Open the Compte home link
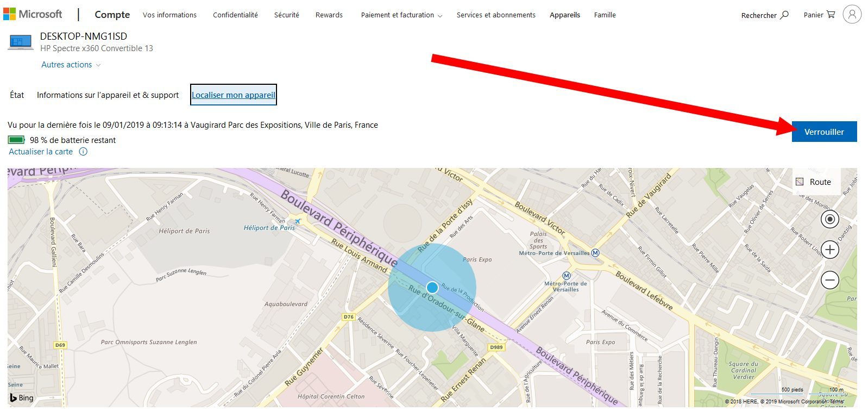Viewport: 868px width, 417px height. pyautogui.click(x=112, y=15)
